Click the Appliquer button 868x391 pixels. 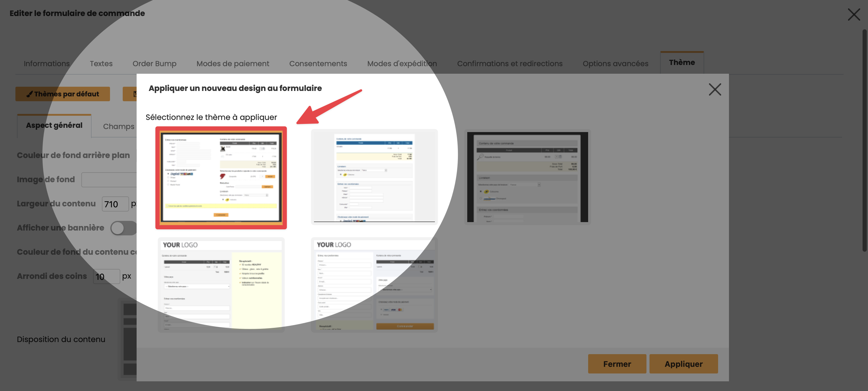coord(683,364)
